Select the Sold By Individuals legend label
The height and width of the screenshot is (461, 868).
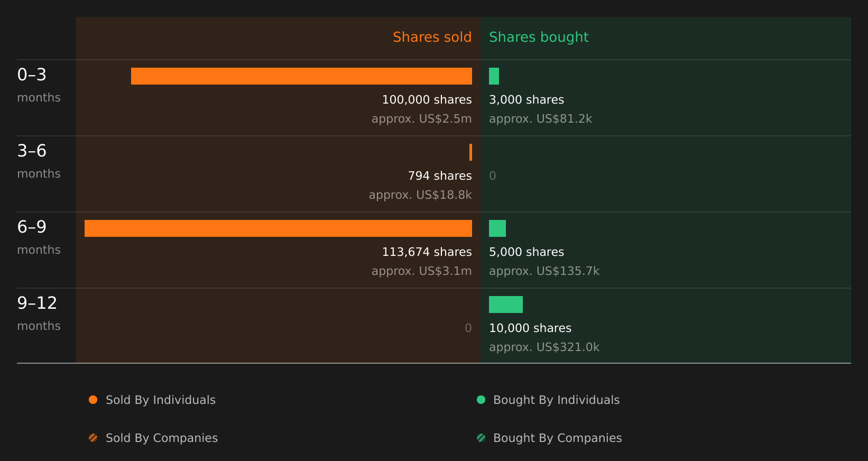(x=161, y=400)
